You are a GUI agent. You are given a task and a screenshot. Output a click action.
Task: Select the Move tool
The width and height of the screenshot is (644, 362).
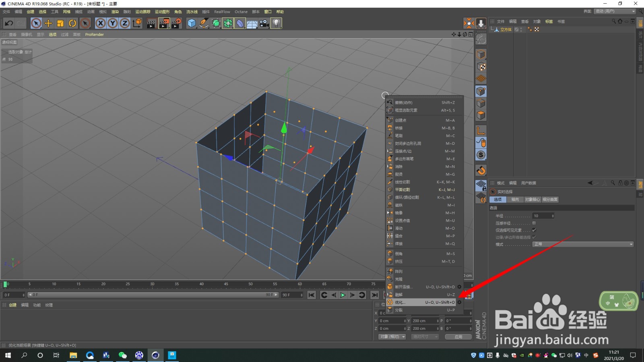48,23
